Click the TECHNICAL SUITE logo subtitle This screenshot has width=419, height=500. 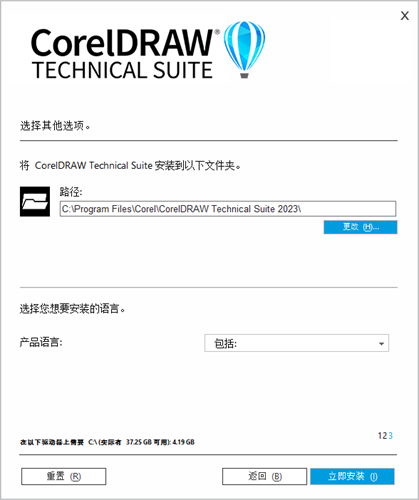[x=122, y=70]
